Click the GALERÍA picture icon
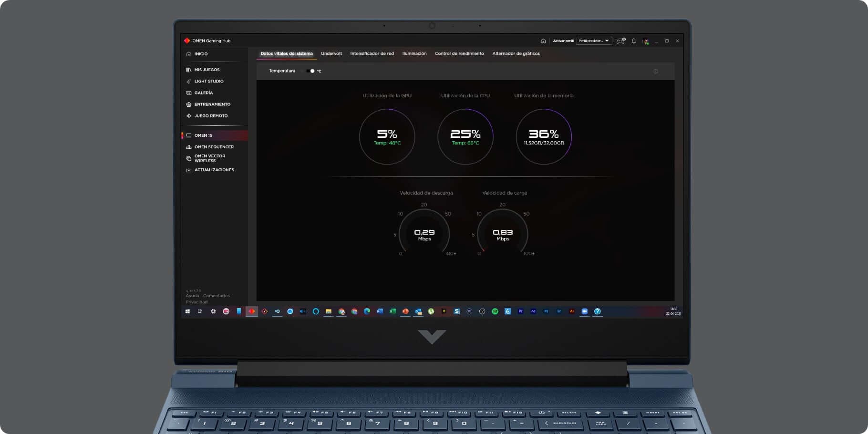This screenshot has height=434, width=868. [x=189, y=93]
